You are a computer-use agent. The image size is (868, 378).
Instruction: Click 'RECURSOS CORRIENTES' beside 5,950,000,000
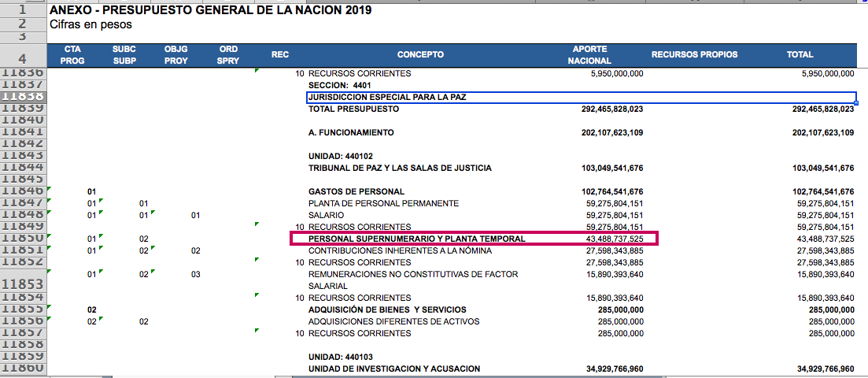360,73
